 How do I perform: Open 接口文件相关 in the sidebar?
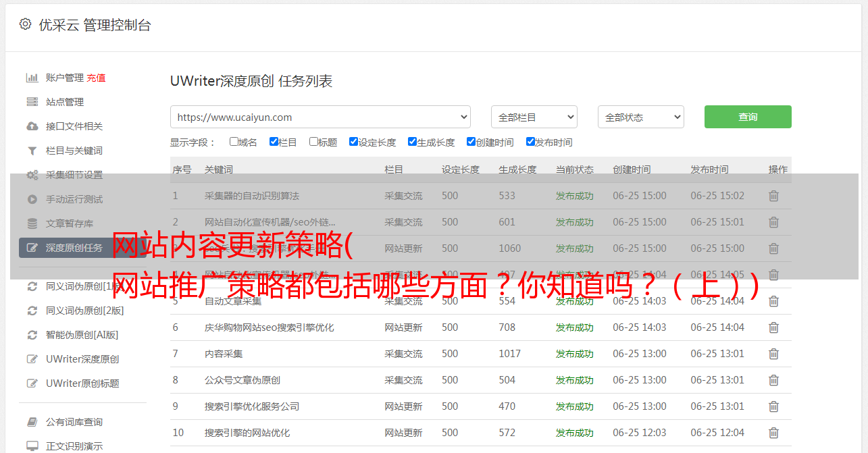click(x=74, y=126)
